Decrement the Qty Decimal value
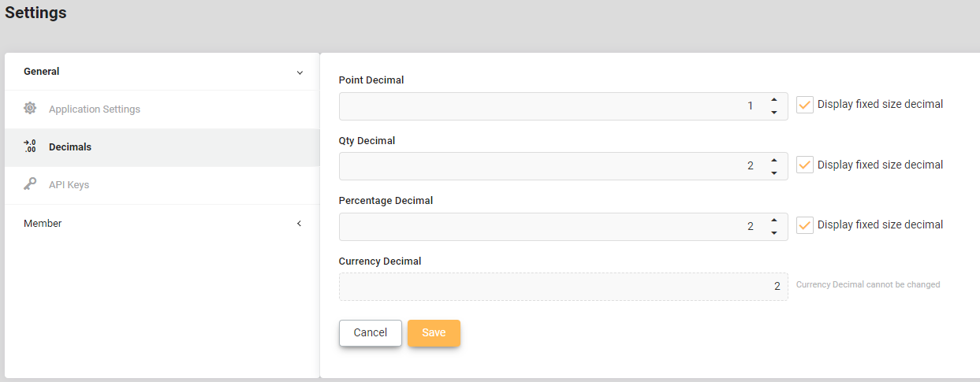Image resolution: width=980 pixels, height=382 pixels. [x=774, y=172]
